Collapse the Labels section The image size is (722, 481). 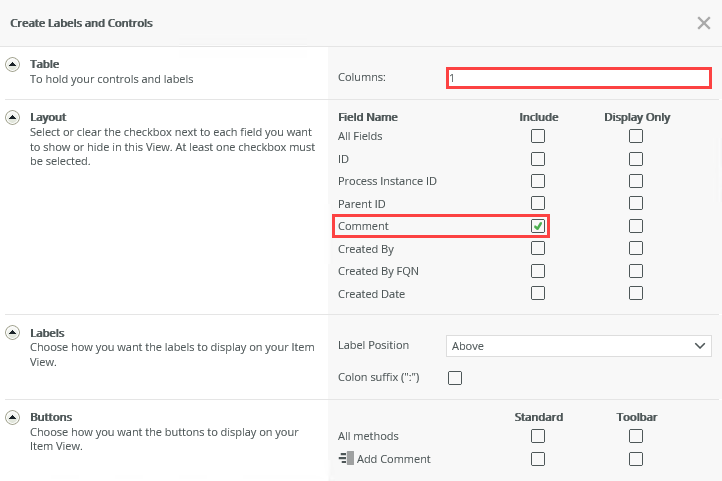(x=13, y=333)
